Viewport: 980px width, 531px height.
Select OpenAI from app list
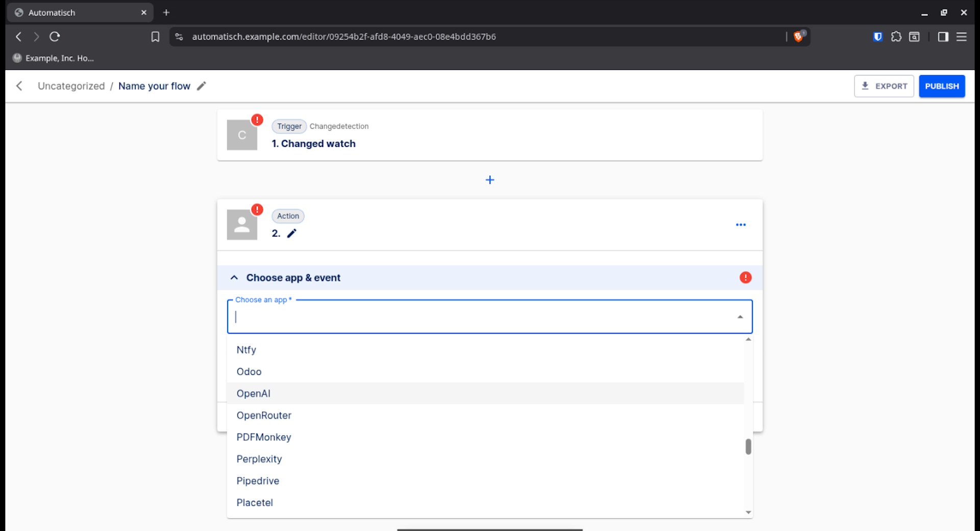(x=254, y=394)
